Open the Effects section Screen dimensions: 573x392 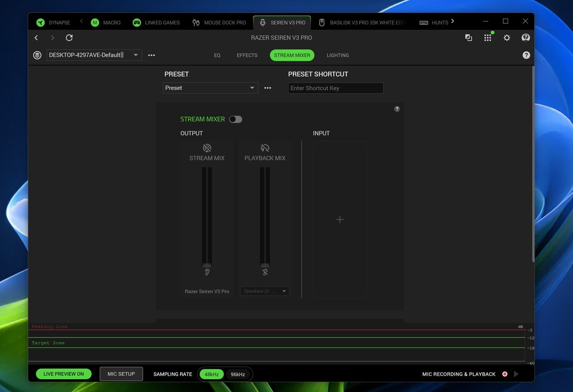pos(247,55)
